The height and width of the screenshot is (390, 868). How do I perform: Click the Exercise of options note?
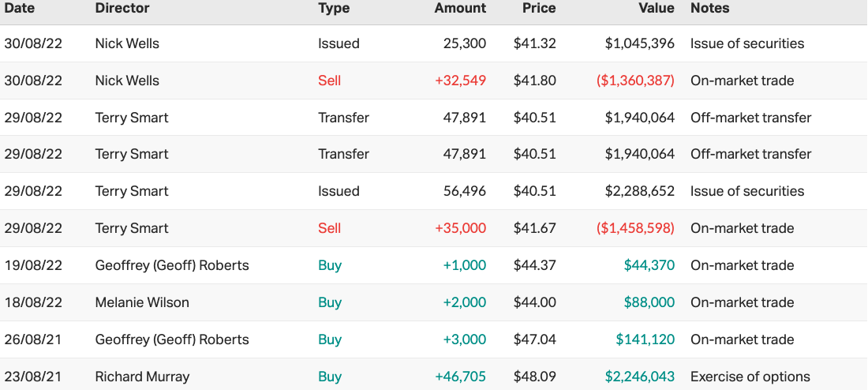(750, 377)
